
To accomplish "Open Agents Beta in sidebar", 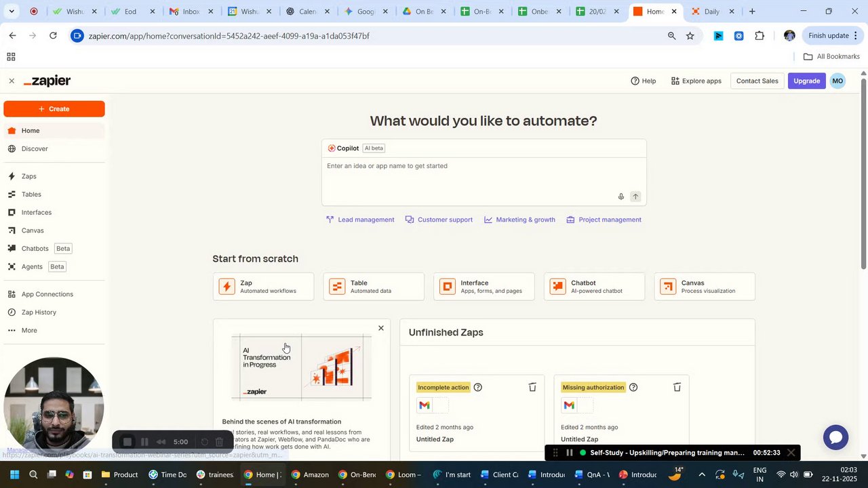I will click(54, 266).
